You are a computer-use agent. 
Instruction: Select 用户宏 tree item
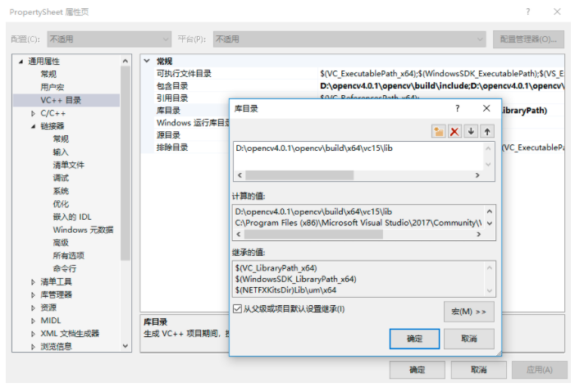[52, 87]
